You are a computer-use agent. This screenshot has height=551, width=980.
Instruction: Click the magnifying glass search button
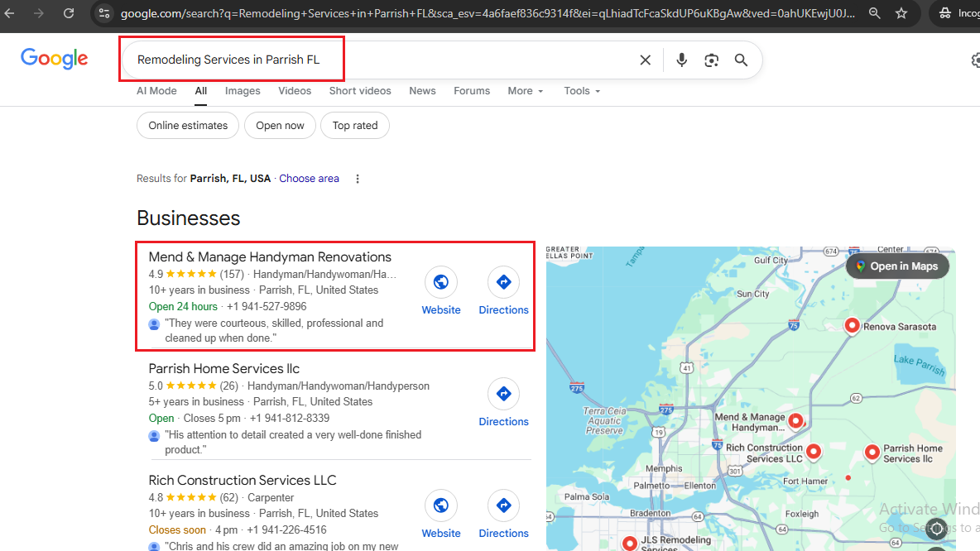pos(741,60)
